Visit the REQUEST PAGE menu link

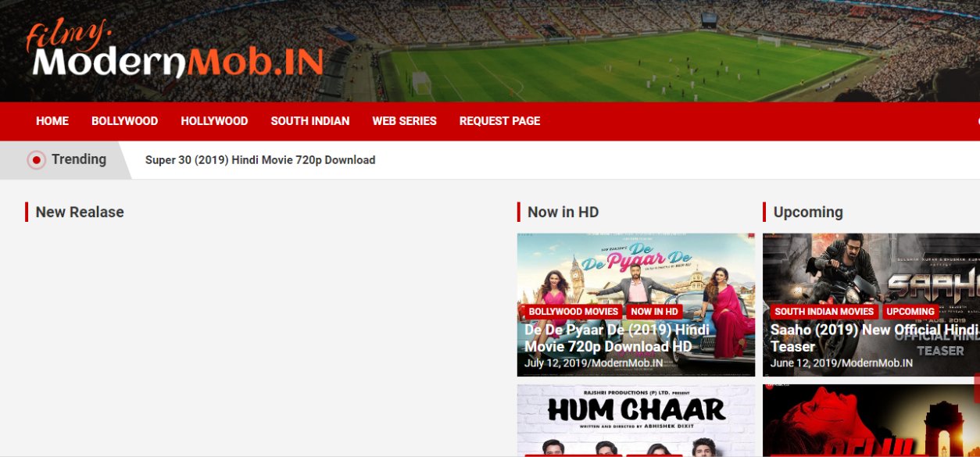[499, 121]
